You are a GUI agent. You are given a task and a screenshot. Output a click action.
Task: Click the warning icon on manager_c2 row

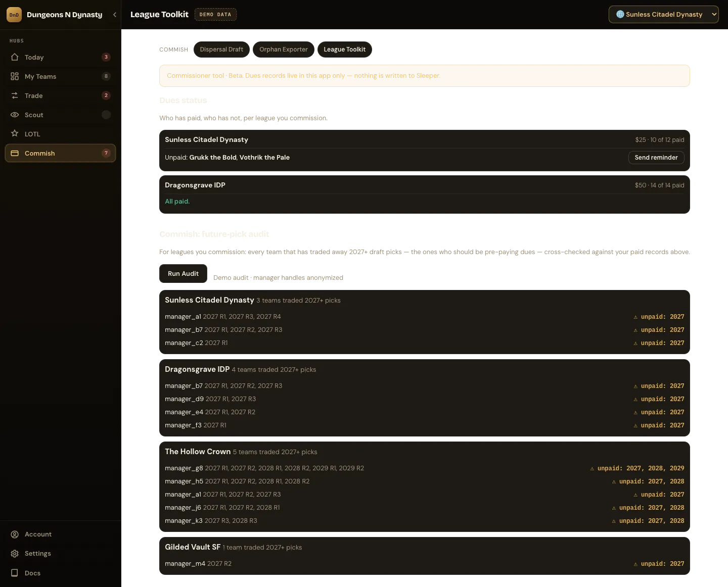pyautogui.click(x=635, y=344)
